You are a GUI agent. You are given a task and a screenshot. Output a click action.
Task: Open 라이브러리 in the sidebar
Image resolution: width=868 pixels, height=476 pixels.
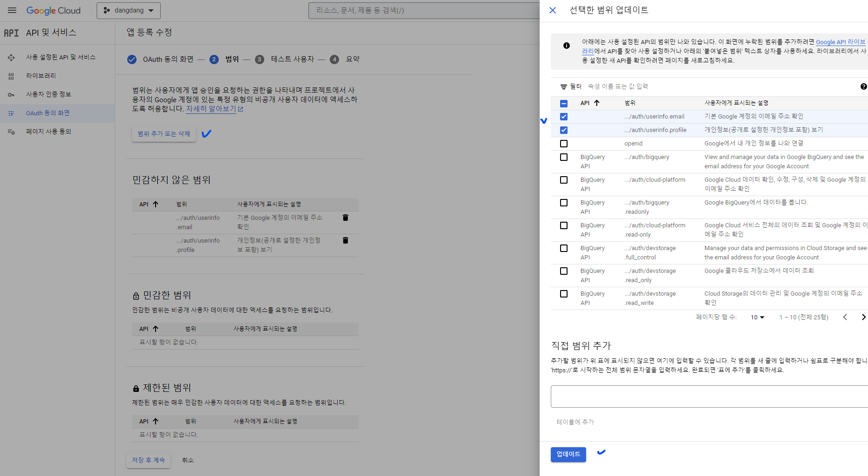tap(42, 75)
